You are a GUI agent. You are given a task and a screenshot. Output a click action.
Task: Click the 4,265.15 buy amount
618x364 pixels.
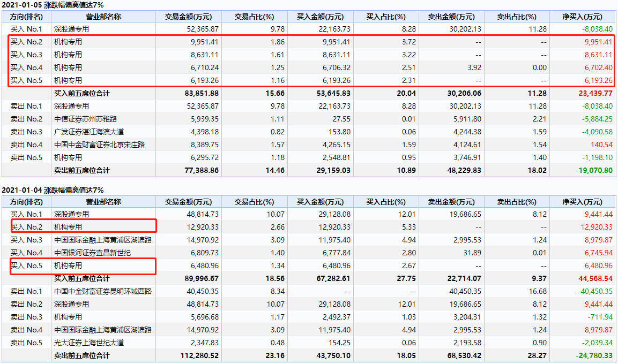(336, 145)
